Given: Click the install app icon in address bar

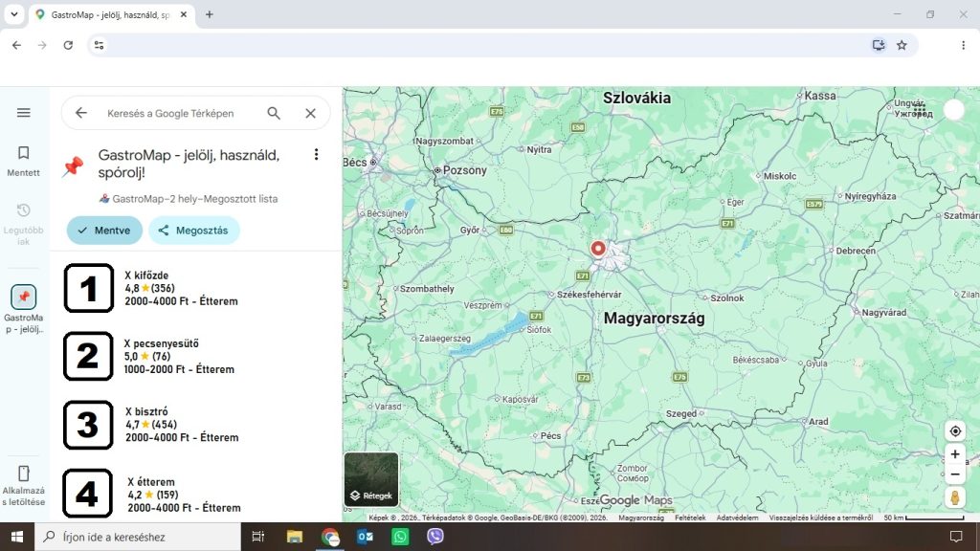Looking at the screenshot, I should pos(879,45).
